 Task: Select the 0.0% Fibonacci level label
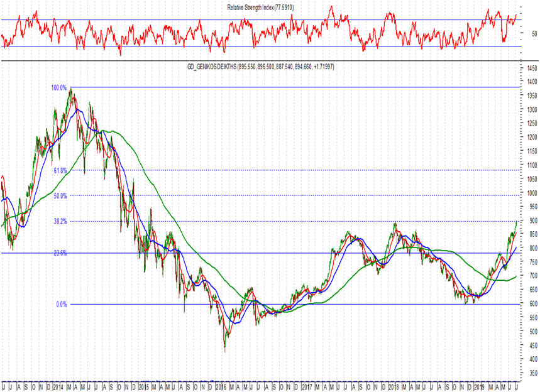pyautogui.click(x=62, y=304)
